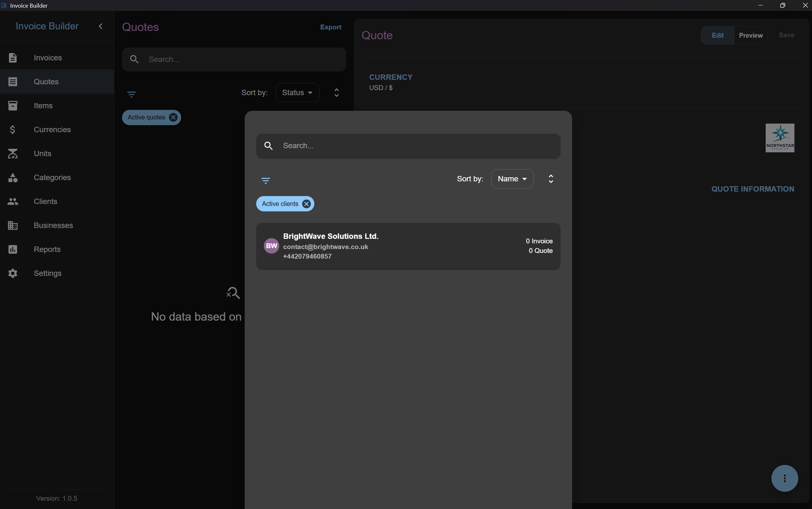Open the Status sort dropdown
The height and width of the screenshot is (509, 812).
297,93
